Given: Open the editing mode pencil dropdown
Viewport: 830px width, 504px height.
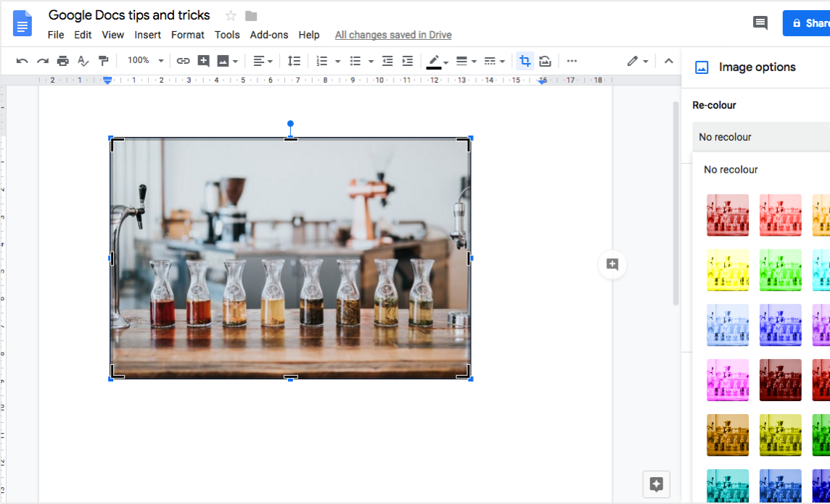Looking at the screenshot, I should click(x=638, y=61).
